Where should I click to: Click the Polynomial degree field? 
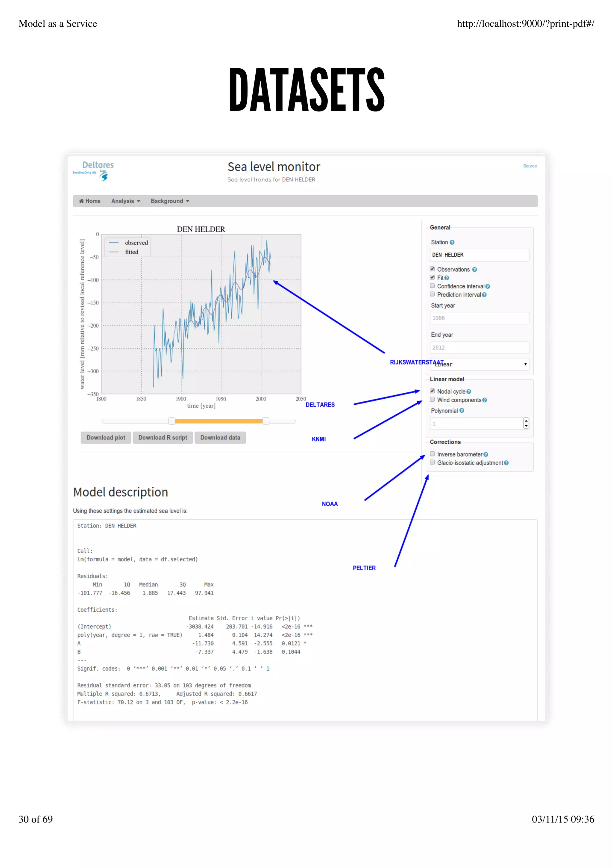[x=479, y=424]
